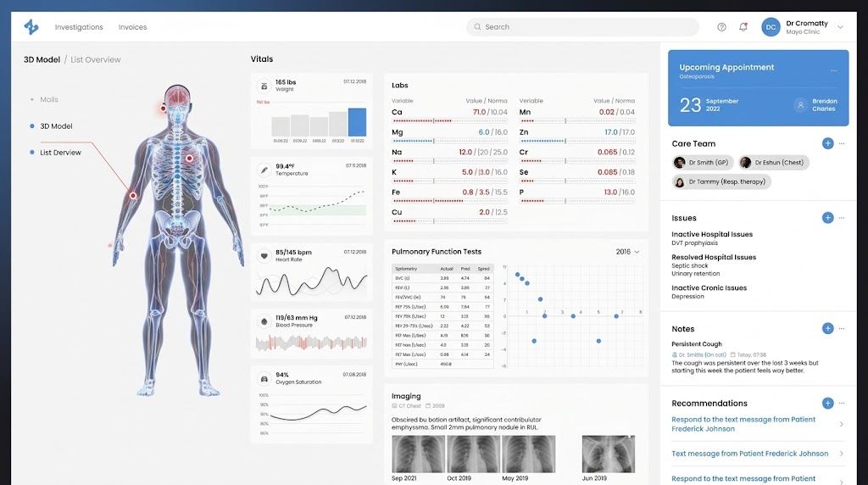This screenshot has width=868, height=485.
Task: Open the Sep 2021 chest x-ray
Action: 418,454
